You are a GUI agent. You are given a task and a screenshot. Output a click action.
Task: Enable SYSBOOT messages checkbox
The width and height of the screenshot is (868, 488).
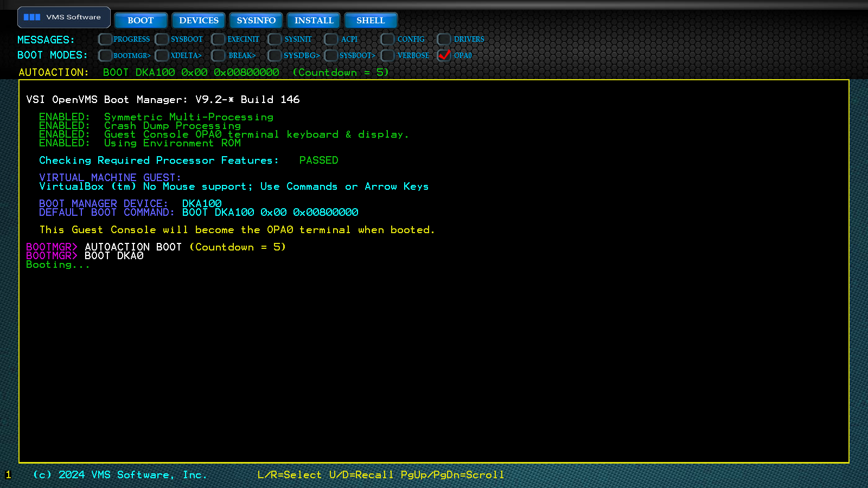tap(162, 40)
